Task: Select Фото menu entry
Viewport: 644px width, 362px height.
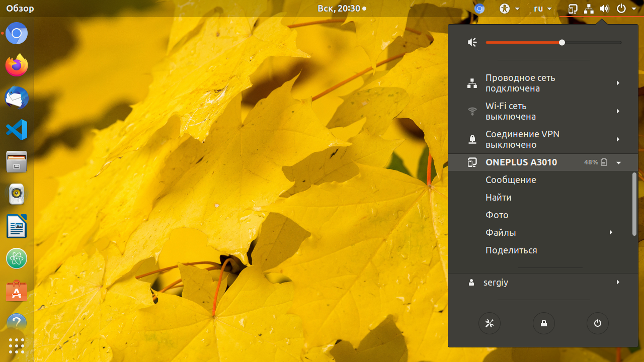Action: 497,215
